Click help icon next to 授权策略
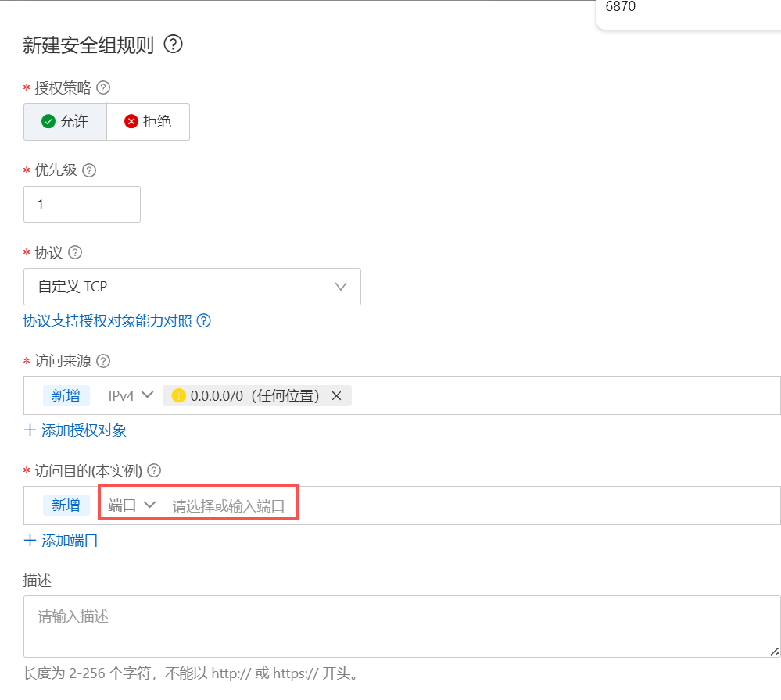The height and width of the screenshot is (700, 781). coord(102,87)
